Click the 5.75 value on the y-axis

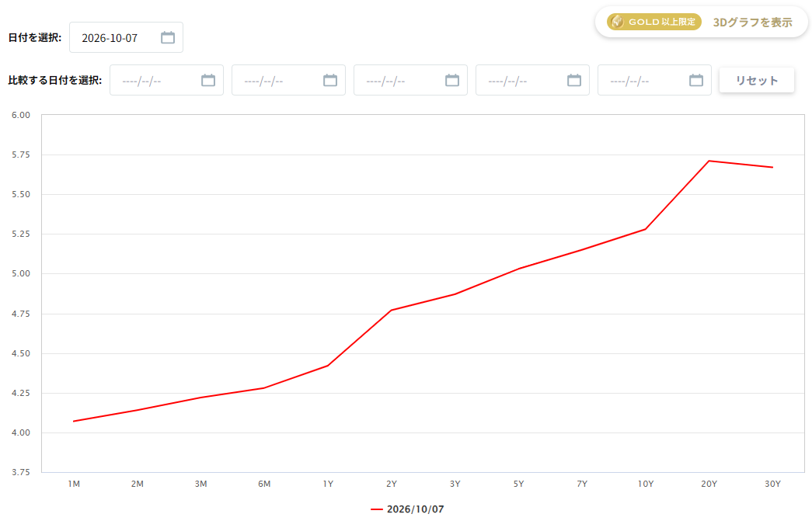(x=21, y=155)
